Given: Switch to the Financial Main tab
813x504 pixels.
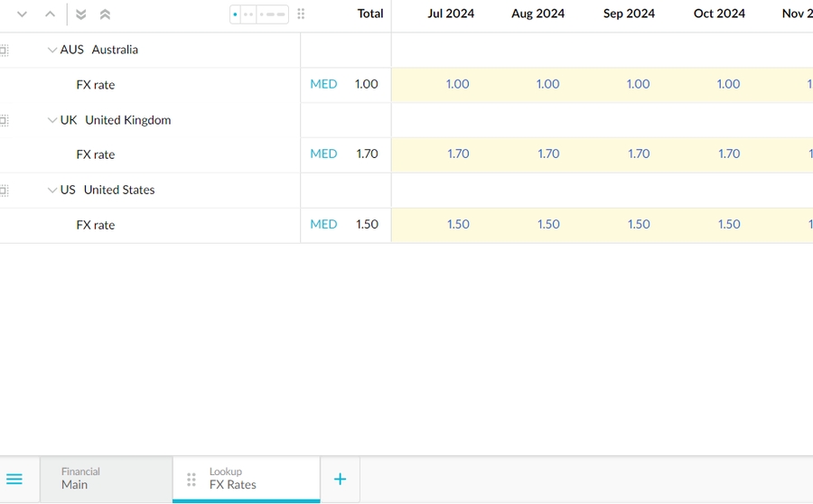Looking at the screenshot, I should [x=106, y=479].
